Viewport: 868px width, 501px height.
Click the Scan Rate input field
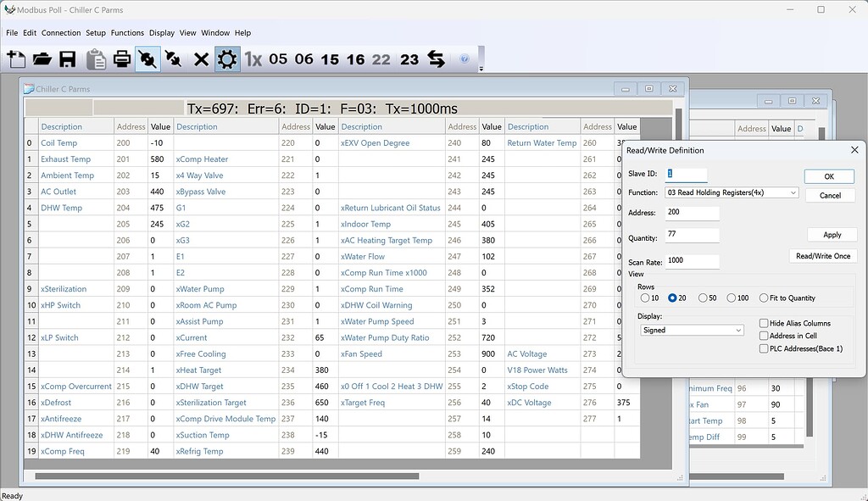coord(692,261)
